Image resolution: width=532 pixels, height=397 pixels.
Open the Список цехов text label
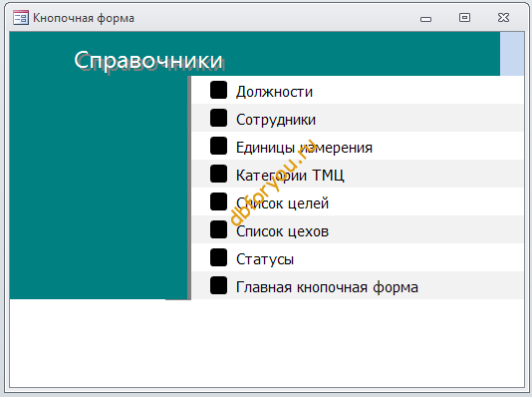tap(282, 231)
